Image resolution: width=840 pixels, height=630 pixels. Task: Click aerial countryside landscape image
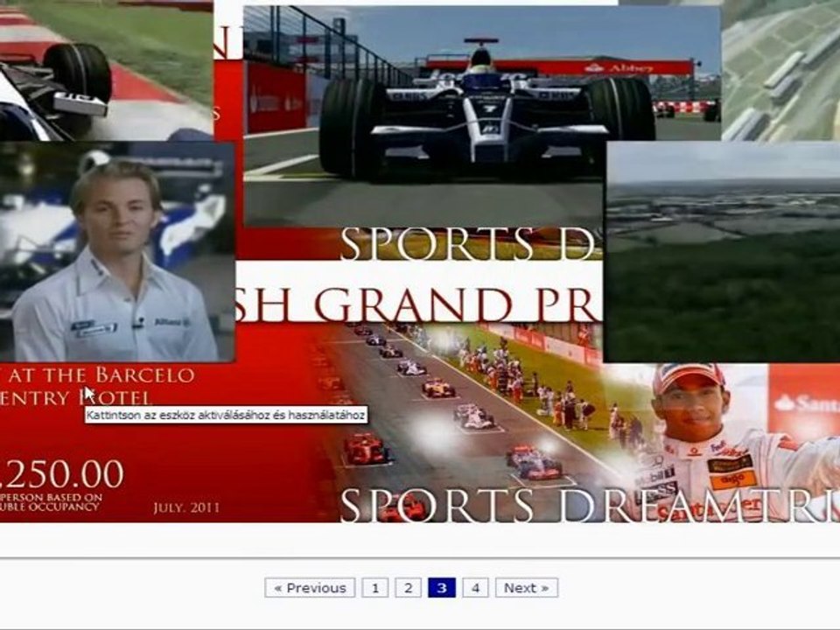pos(722,252)
